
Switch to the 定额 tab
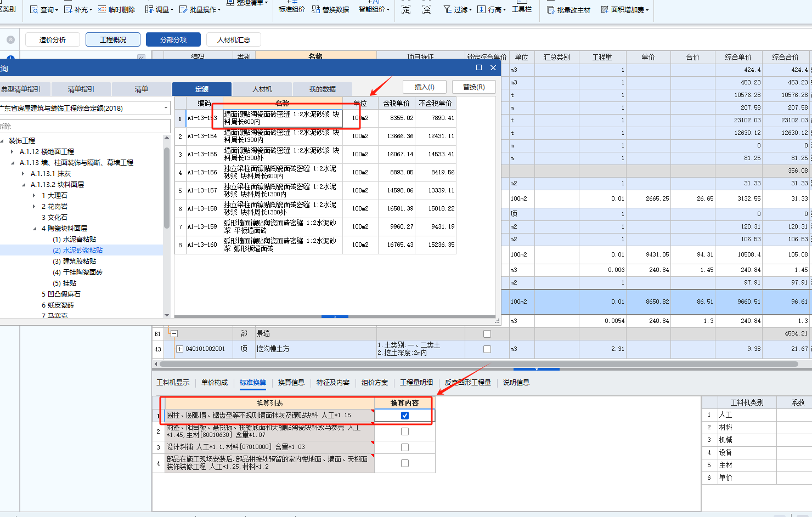click(201, 89)
